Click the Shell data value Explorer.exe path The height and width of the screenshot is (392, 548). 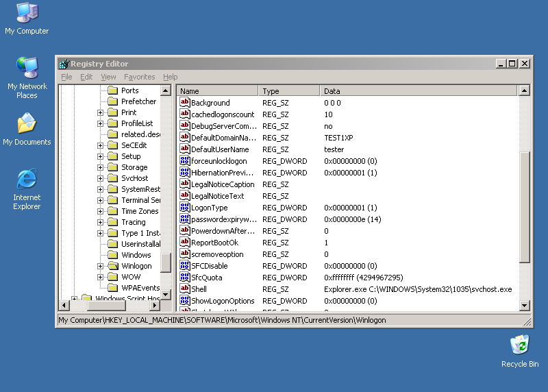tap(418, 289)
